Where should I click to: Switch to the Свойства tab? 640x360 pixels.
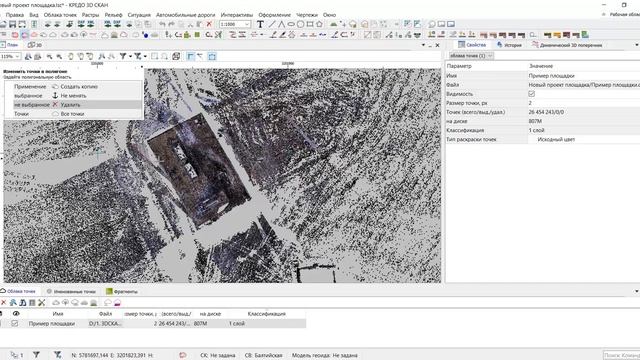[x=472, y=44]
